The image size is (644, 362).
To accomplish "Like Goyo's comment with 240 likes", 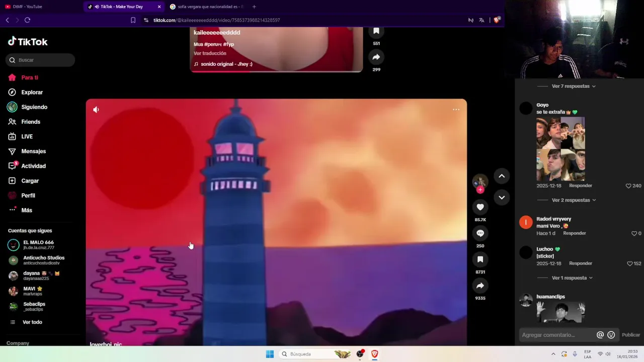I will pos(628,186).
